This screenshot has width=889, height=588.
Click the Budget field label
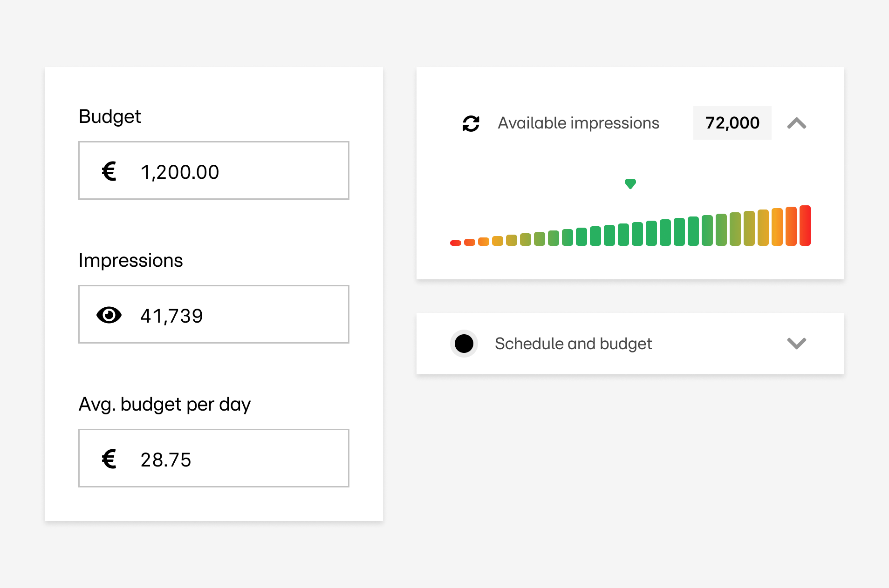[109, 116]
